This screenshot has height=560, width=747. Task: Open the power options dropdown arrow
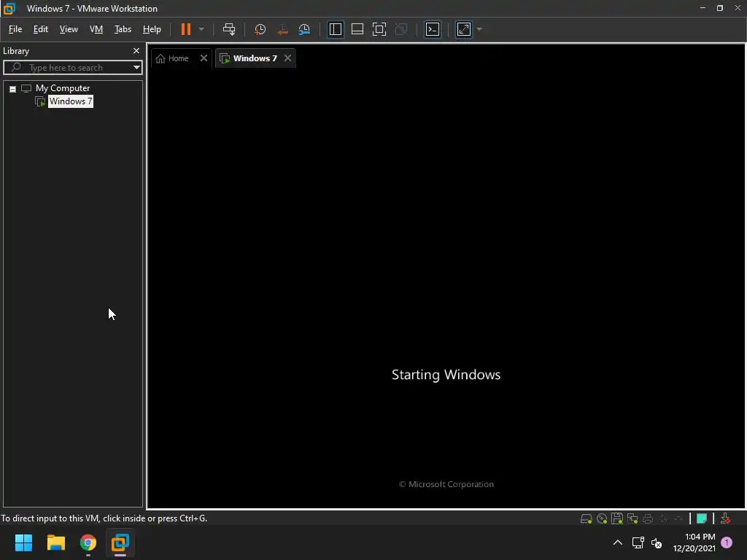[201, 29]
